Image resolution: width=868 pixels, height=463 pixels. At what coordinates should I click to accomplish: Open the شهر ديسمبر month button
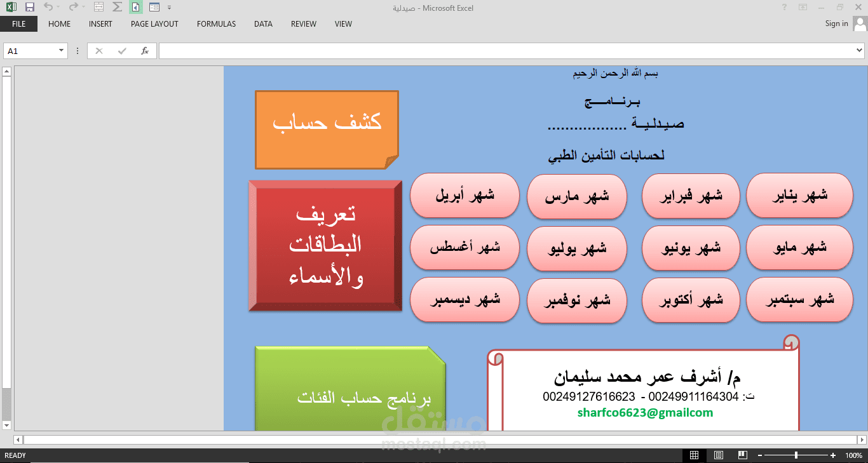[465, 300]
